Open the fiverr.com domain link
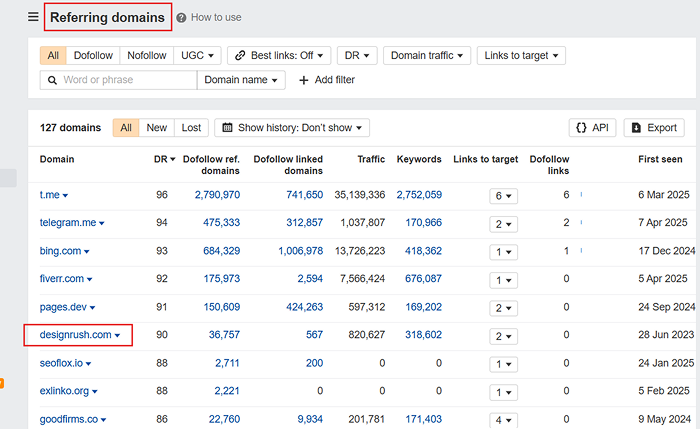This screenshot has width=700, height=429. [62, 279]
